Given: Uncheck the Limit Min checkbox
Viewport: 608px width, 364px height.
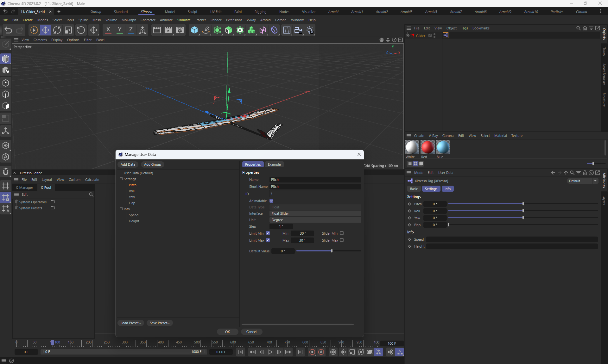Looking at the screenshot, I should click(268, 233).
